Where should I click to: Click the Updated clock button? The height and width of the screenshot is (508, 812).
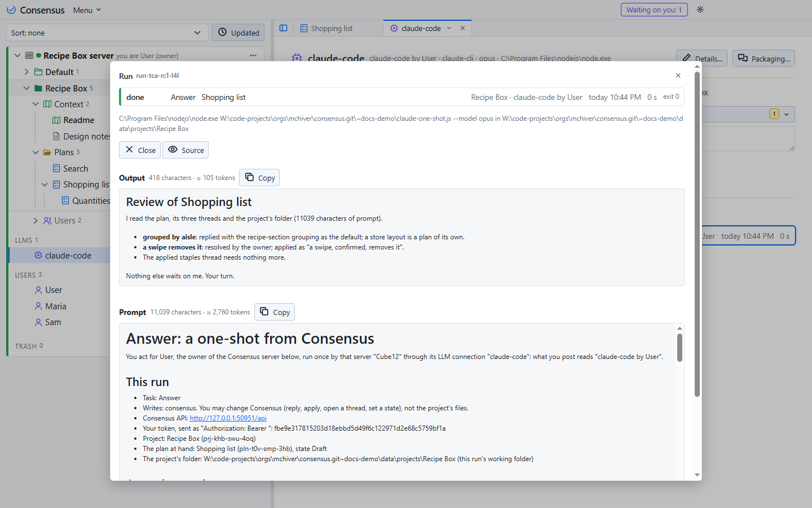click(x=239, y=33)
